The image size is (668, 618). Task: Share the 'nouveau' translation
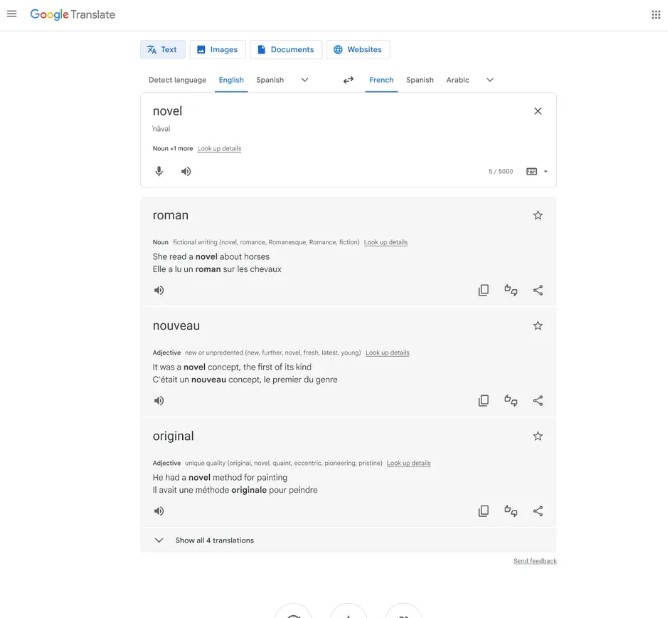pos(538,400)
